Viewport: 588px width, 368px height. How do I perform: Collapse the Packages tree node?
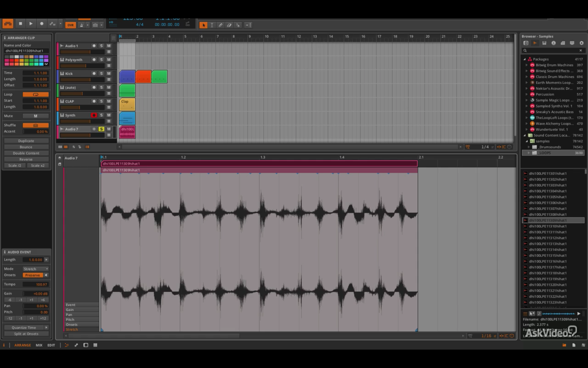point(525,59)
